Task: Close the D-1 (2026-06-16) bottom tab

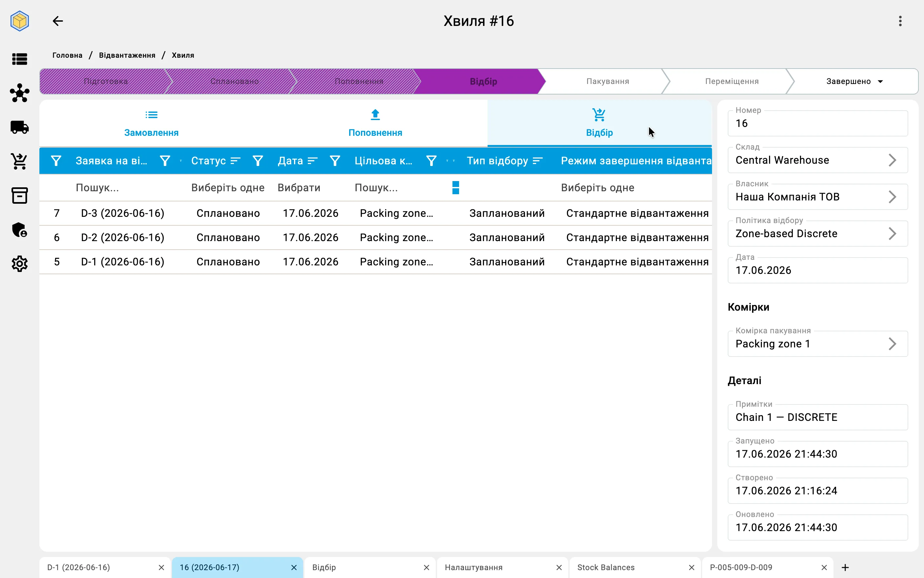Action: [x=161, y=568]
